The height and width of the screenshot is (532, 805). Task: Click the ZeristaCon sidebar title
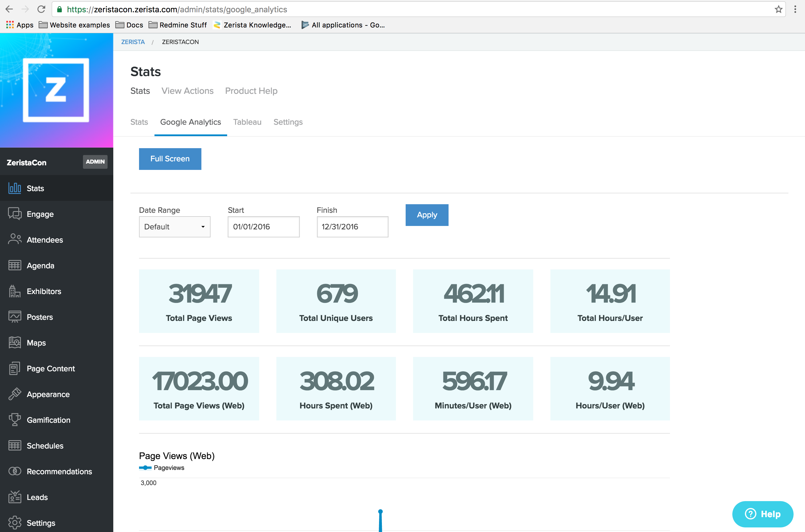point(27,162)
